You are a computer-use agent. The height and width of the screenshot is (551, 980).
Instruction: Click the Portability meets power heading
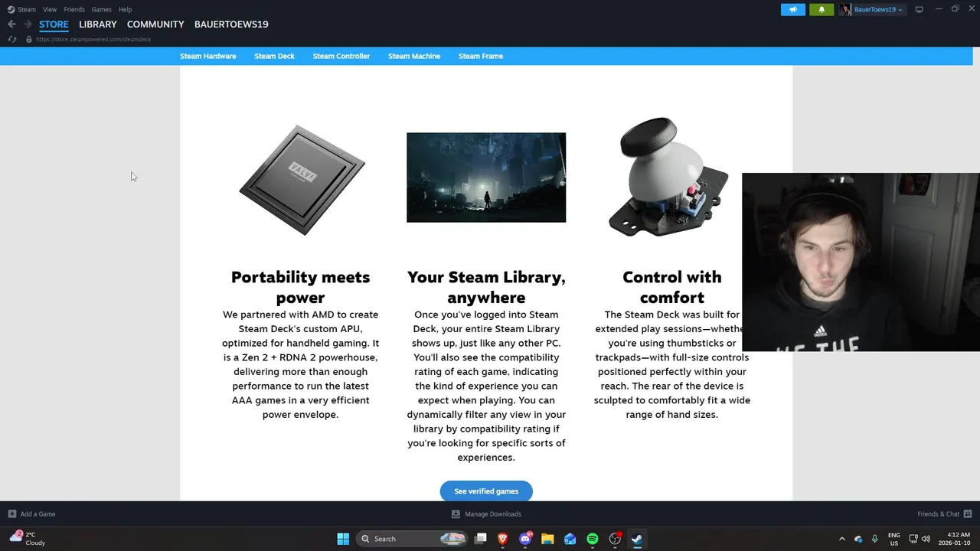(x=300, y=287)
